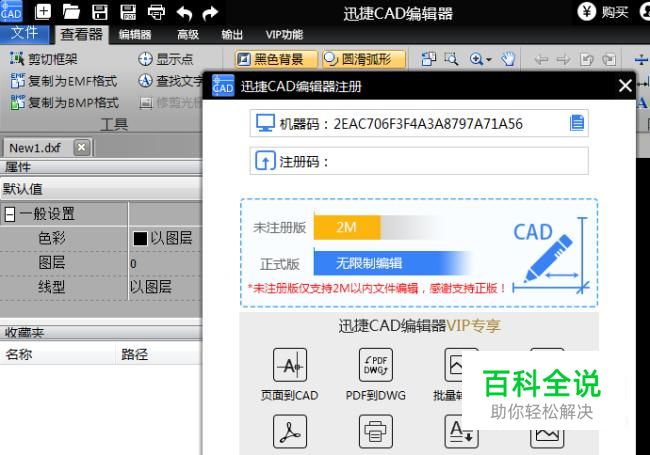Image resolution: width=650 pixels, height=455 pixels.
Task: Click the 机器码 field
Action: [419, 123]
